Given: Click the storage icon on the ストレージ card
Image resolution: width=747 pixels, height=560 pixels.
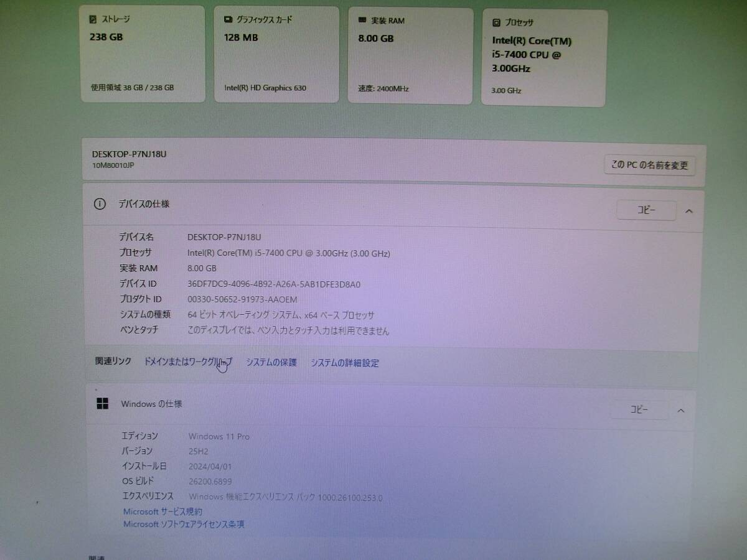Looking at the screenshot, I should pos(93,19).
